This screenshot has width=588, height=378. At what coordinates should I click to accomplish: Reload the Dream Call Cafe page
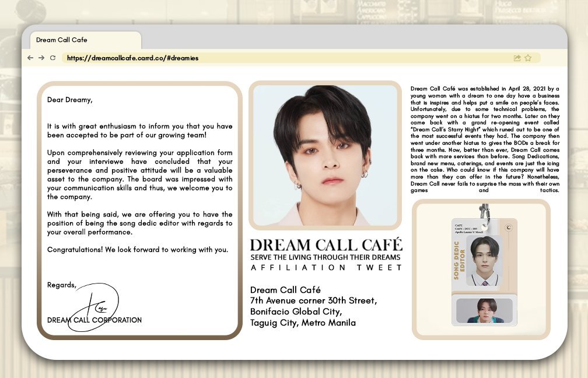52,58
